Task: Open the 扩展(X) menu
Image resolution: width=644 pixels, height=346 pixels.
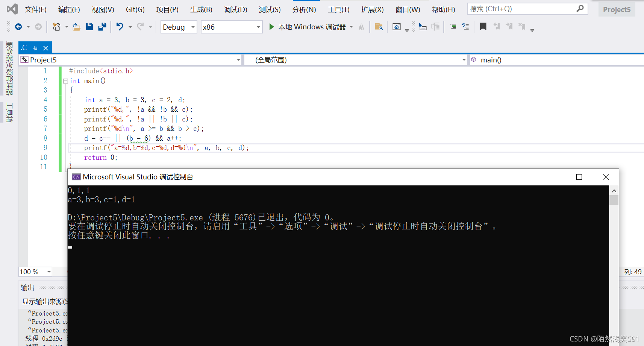Action: coord(373,9)
